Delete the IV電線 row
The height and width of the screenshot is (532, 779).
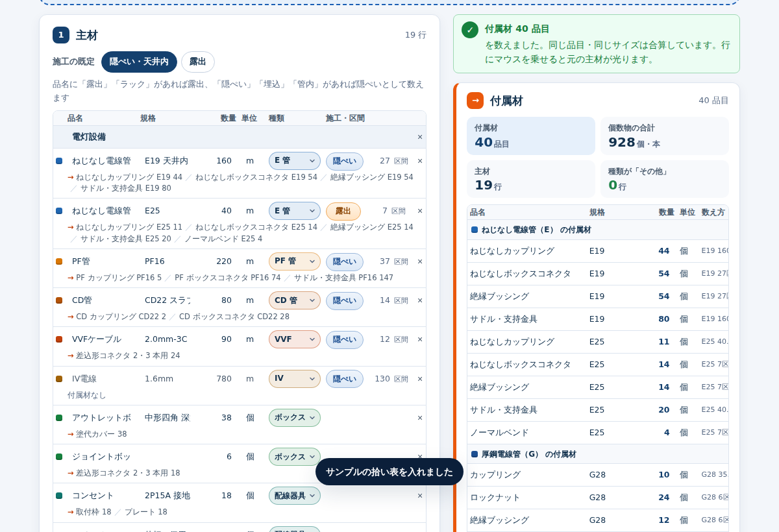[x=420, y=379]
